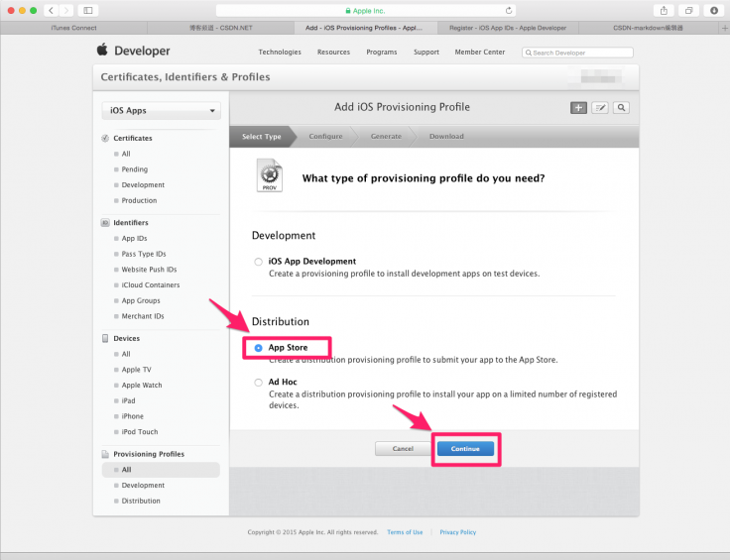The width and height of the screenshot is (730, 560).
Task: Open the Support menu item
Action: pos(426,53)
